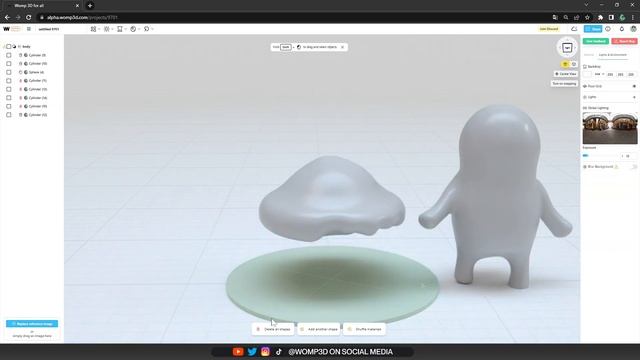Image resolution: width=640 pixels, height=360 pixels.
Task: Open dropdown arrow beside the grid tool
Action: [x=99, y=29]
